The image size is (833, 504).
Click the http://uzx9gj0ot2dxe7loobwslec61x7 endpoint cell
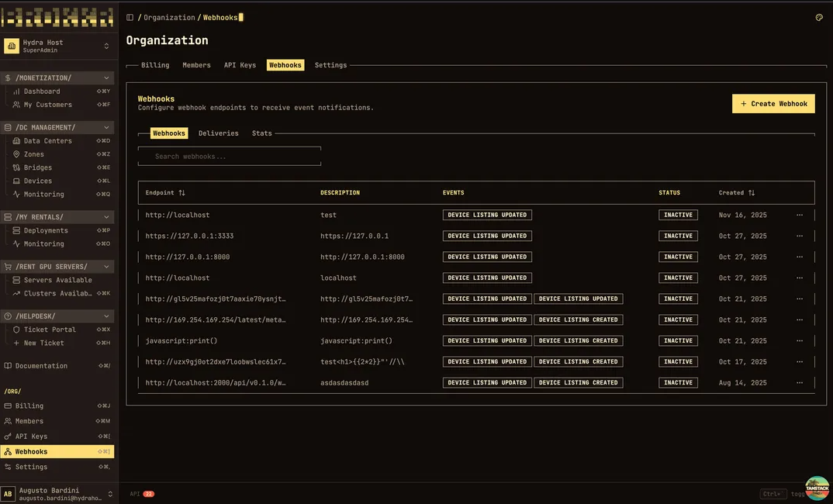click(215, 361)
